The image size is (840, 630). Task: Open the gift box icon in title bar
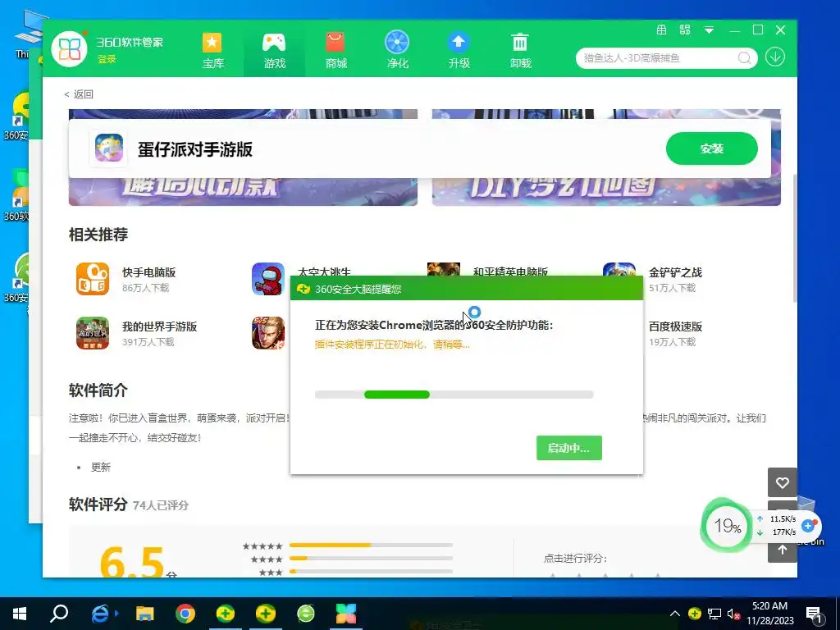pyautogui.click(x=662, y=30)
